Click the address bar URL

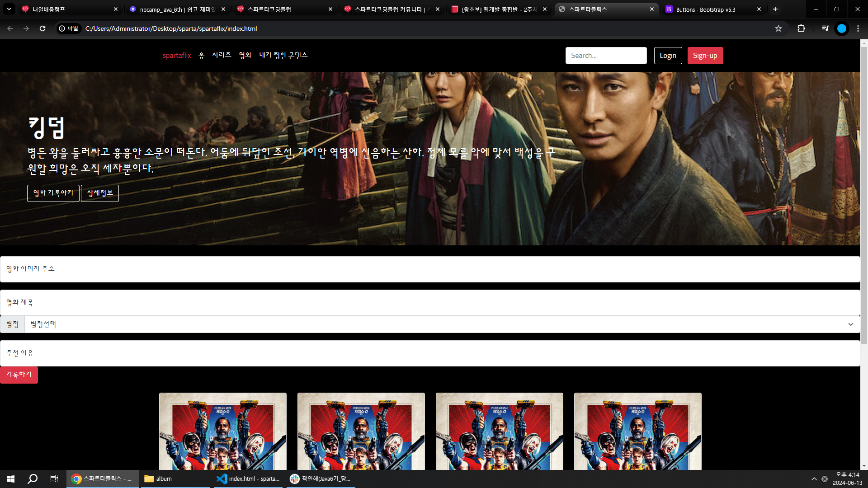tap(171, 28)
